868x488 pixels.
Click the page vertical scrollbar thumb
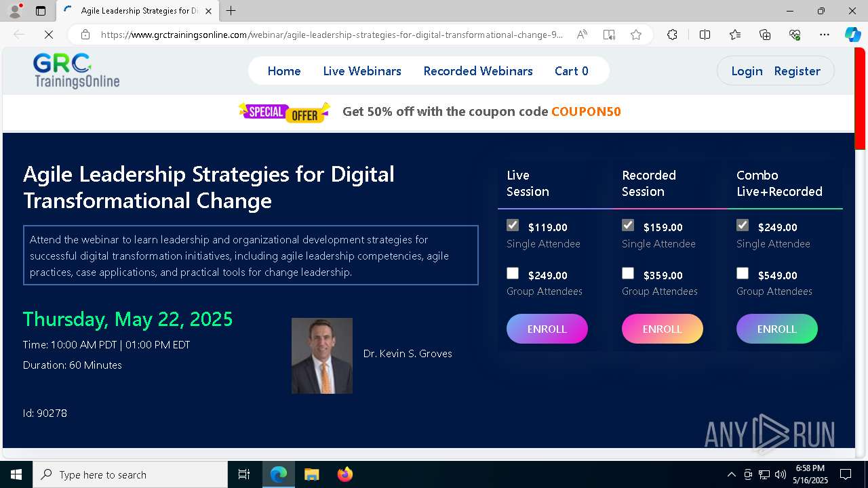point(860,98)
